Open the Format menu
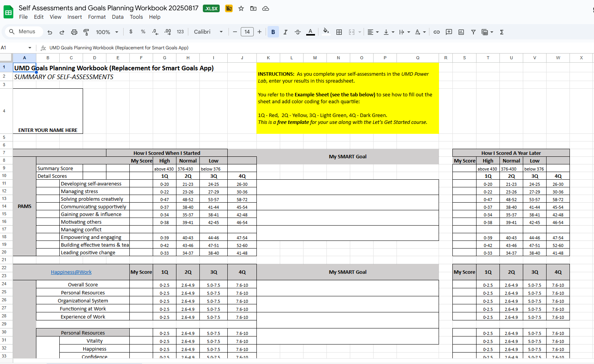Image resolution: width=594 pixels, height=364 pixels. pos(97,17)
